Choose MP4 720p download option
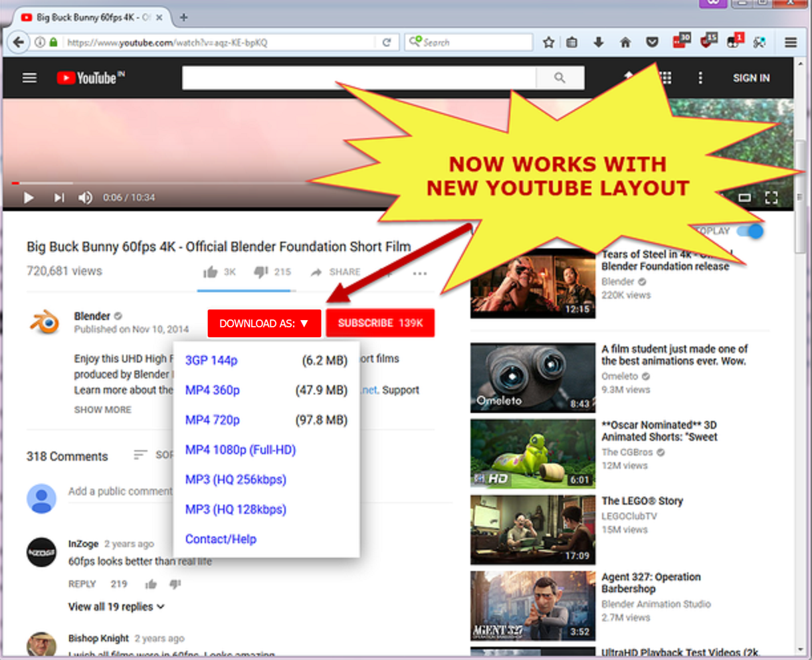Image resolution: width=812 pixels, height=660 pixels. tap(266, 420)
